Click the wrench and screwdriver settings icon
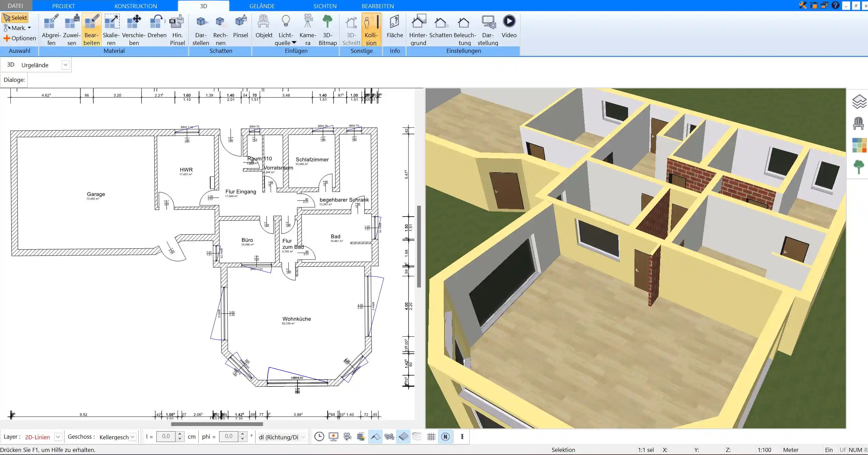868x455 pixels. (803, 5)
